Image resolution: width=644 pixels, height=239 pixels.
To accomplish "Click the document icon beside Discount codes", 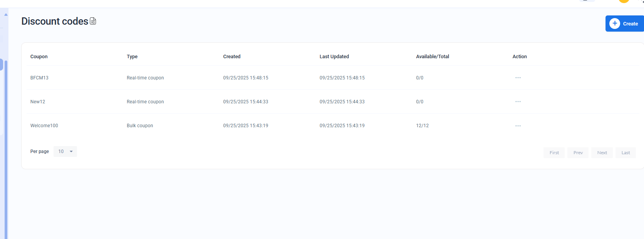I will [x=93, y=21].
